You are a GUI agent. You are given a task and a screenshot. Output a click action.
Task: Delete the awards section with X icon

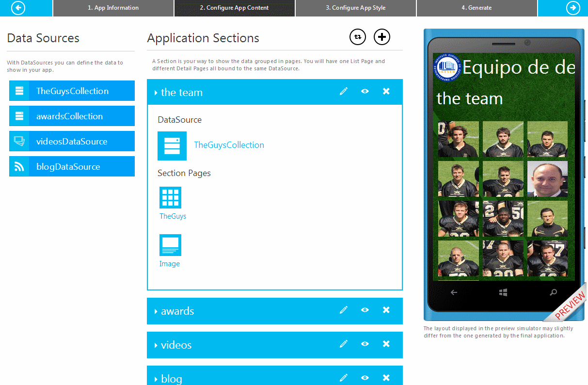coord(386,310)
